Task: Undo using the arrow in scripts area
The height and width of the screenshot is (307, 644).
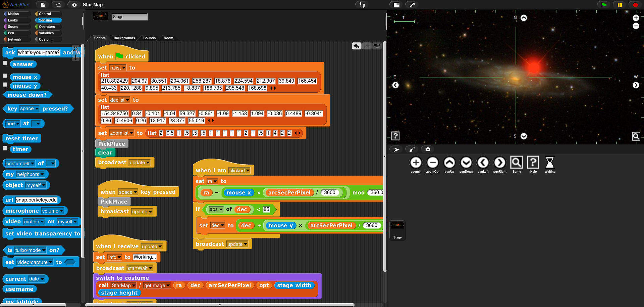Action: tap(357, 46)
